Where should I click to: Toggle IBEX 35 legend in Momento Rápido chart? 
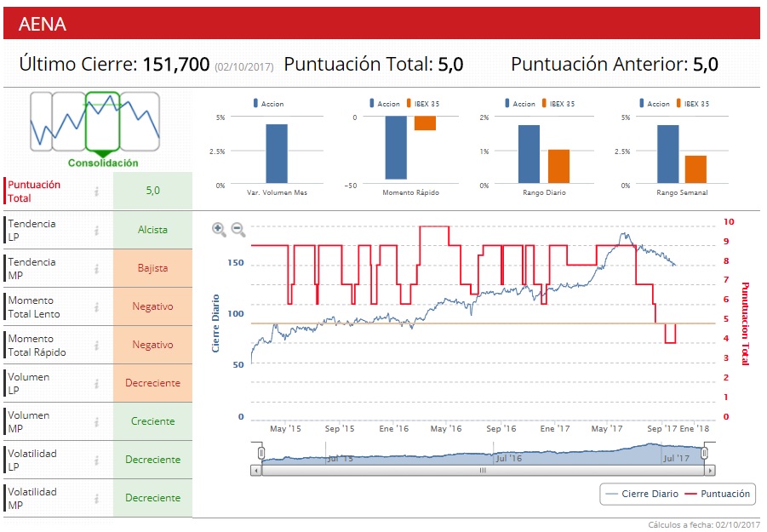[422, 104]
